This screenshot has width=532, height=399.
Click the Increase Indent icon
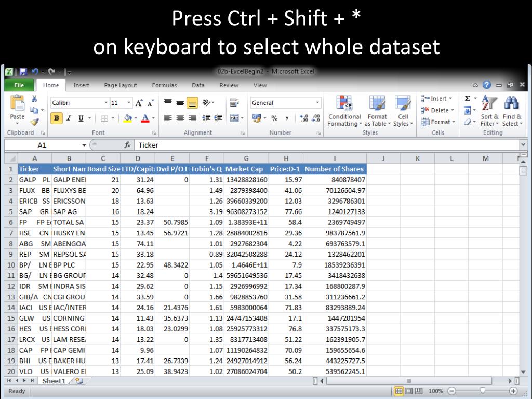click(218, 118)
